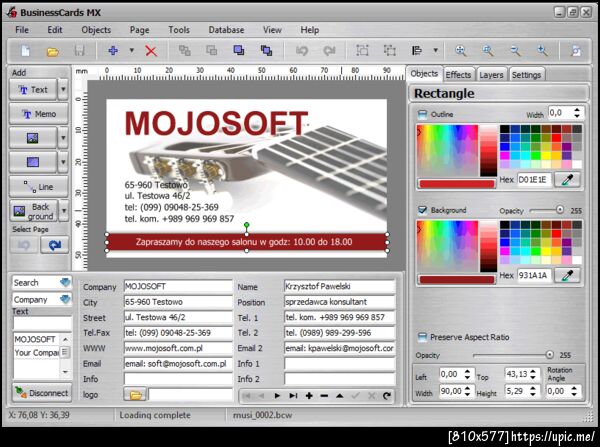This screenshot has width=600, height=447.
Task: Go to next database record
Action: tap(277, 396)
